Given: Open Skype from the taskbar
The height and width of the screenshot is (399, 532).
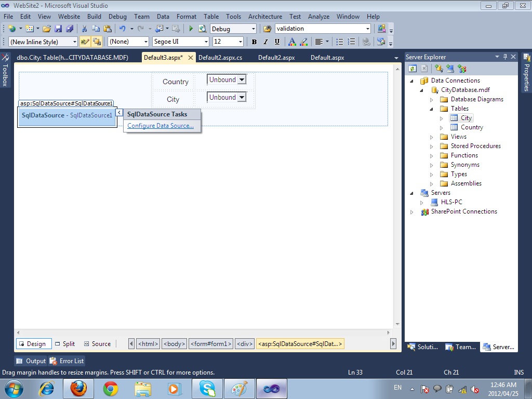Looking at the screenshot, I should [x=207, y=389].
